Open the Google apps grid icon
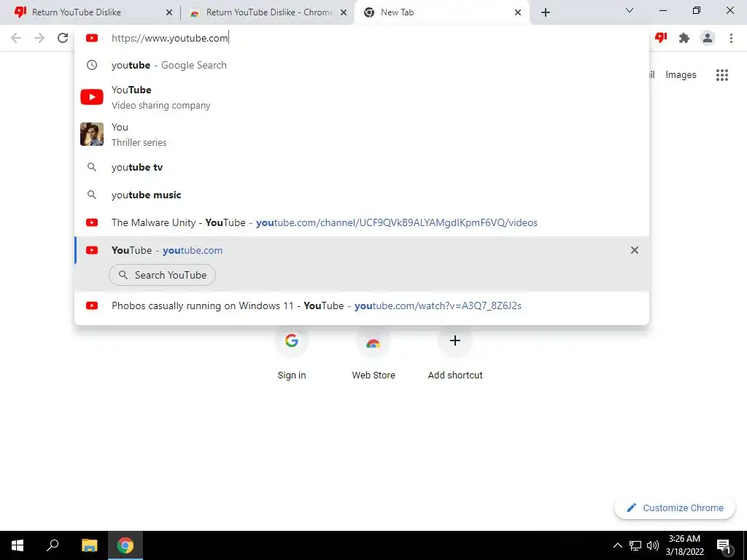The width and height of the screenshot is (747, 560). (x=721, y=75)
